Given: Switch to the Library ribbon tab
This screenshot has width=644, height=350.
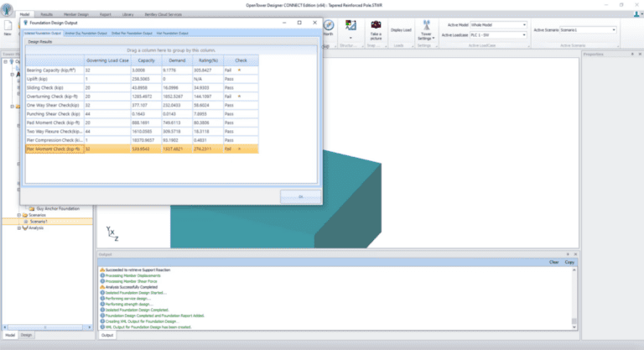Looking at the screenshot, I should [x=127, y=14].
